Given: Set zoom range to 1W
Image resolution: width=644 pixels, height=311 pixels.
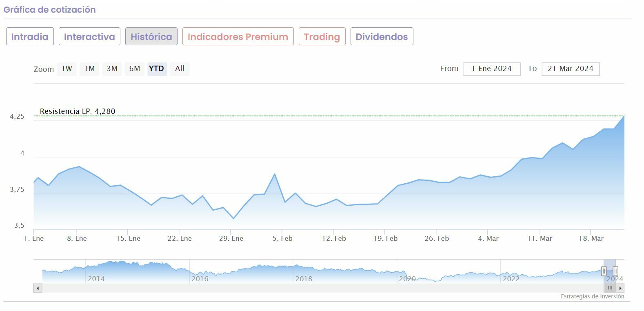Looking at the screenshot, I should coord(67,69).
